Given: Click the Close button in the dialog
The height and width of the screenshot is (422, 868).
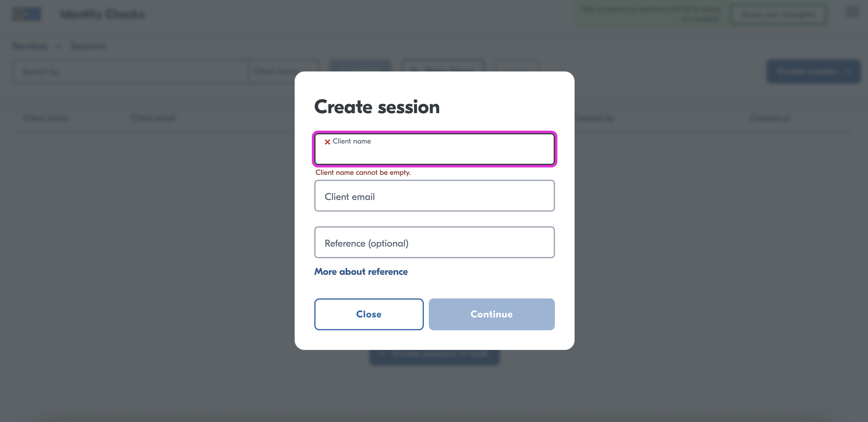Looking at the screenshot, I should point(369,314).
